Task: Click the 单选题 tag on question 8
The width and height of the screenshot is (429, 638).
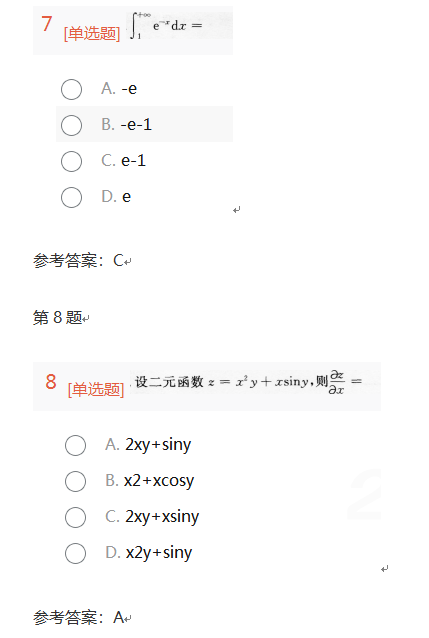Action: (96, 390)
